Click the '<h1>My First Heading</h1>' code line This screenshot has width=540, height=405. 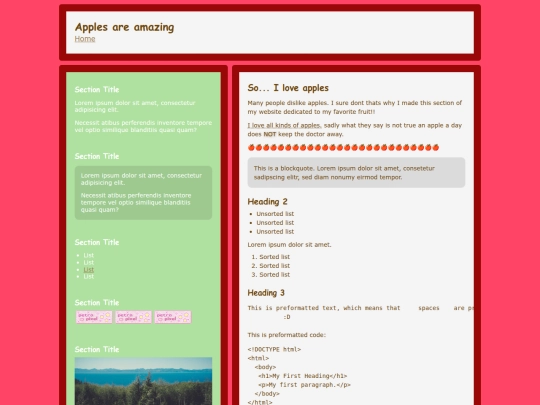[303, 376]
